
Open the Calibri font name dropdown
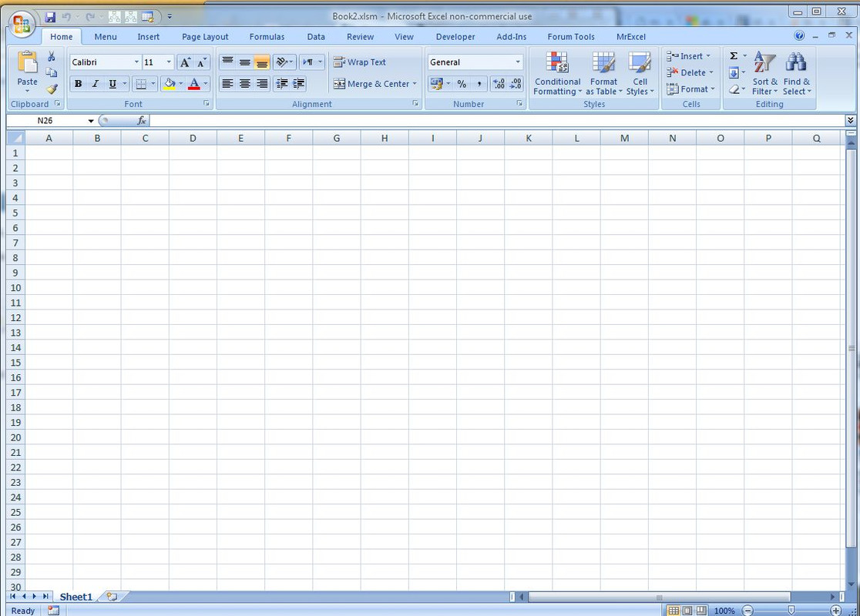tap(136, 62)
